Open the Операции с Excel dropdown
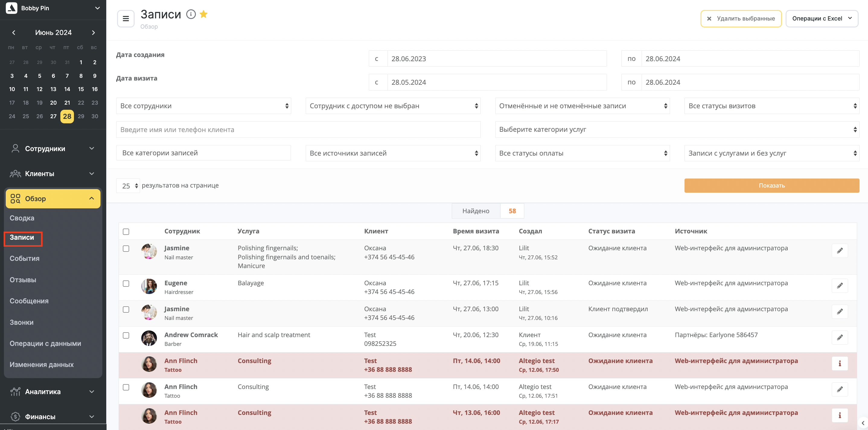868x430 pixels. 822,18
